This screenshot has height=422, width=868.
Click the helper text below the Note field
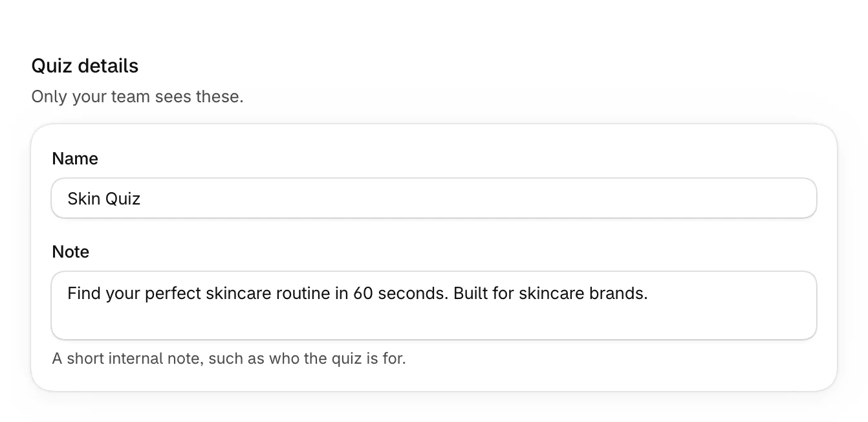(x=229, y=358)
